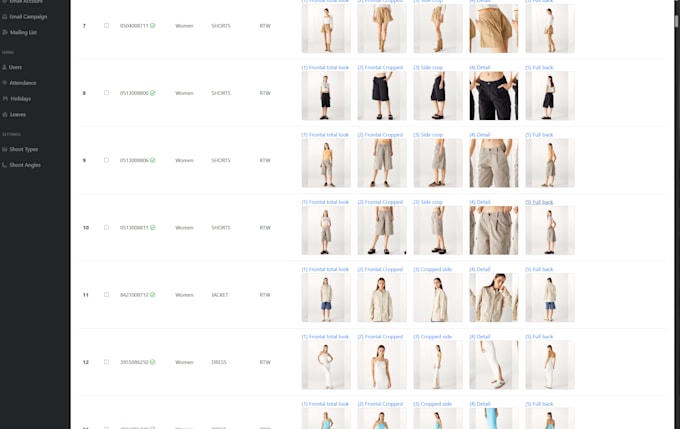Open row 10 Full back link
The height and width of the screenshot is (429, 680).
(539, 202)
